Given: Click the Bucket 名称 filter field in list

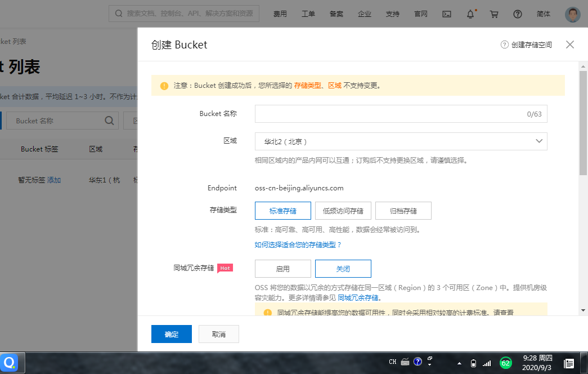Looking at the screenshot, I should pos(62,121).
